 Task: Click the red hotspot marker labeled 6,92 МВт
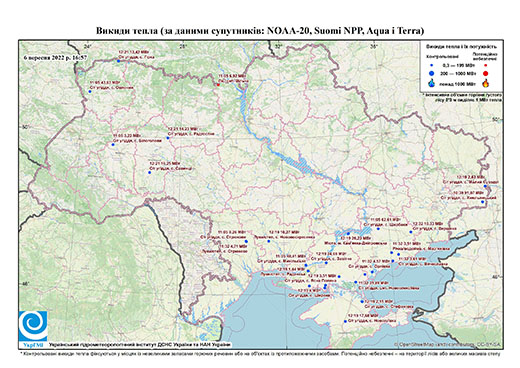point(218,85)
